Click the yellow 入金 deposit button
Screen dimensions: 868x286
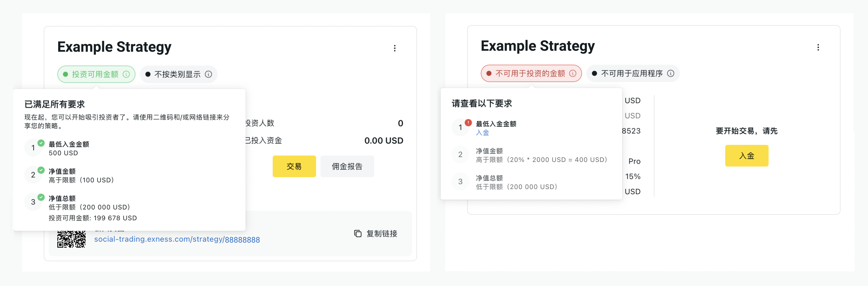coord(747,156)
